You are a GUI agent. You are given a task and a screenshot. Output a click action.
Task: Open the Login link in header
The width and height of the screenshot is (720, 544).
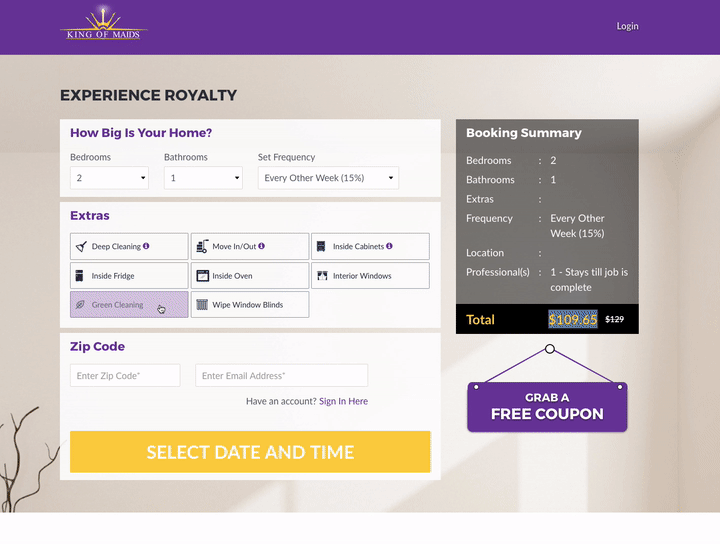click(x=627, y=26)
